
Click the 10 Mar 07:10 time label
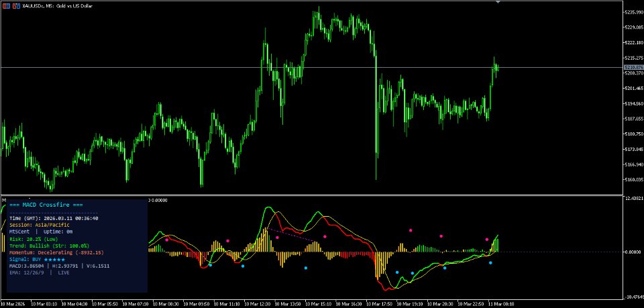click(136, 304)
